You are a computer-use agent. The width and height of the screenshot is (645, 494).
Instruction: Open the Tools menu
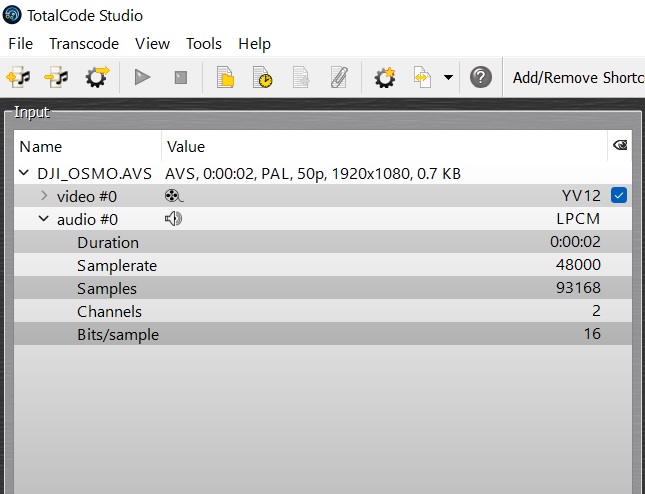coord(204,44)
